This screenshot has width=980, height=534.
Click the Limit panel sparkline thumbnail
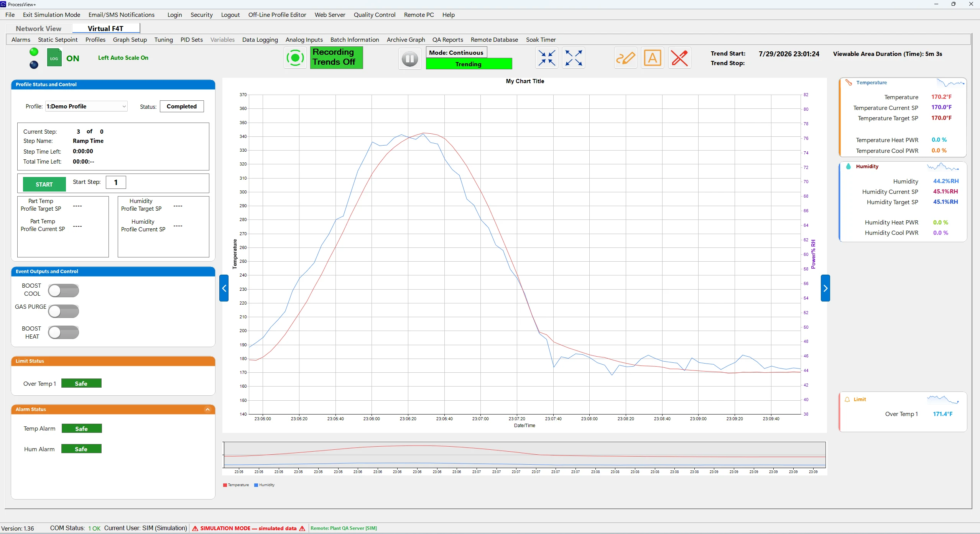pos(943,399)
